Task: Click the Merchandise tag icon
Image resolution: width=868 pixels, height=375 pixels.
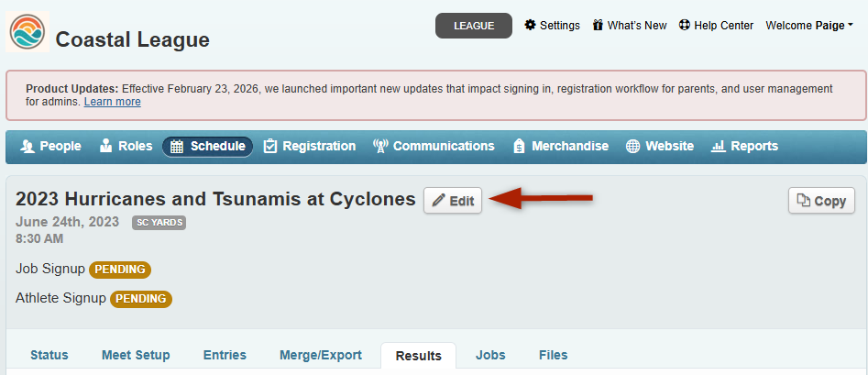Action: pyautogui.click(x=519, y=146)
